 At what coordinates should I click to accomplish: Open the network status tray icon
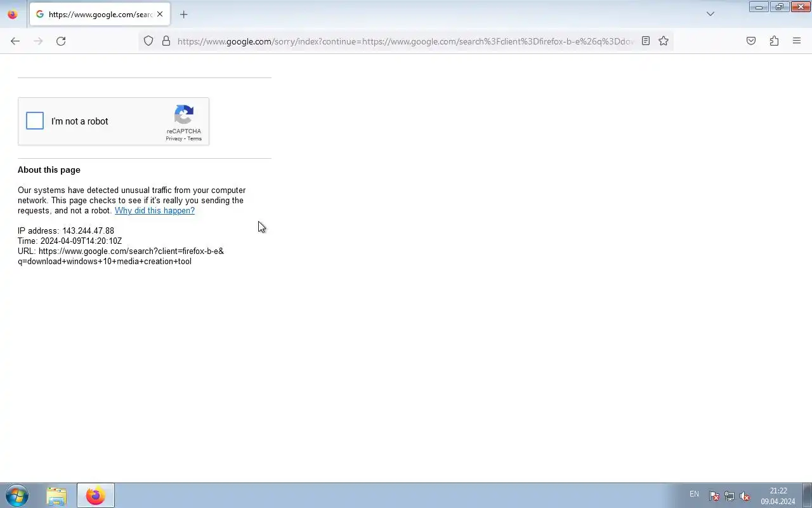click(730, 496)
